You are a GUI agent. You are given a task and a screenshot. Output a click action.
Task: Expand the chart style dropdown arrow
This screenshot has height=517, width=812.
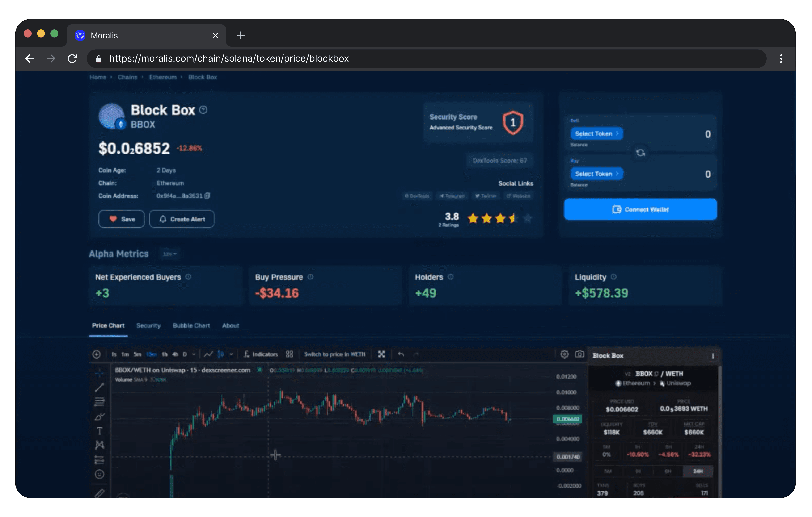pyautogui.click(x=231, y=354)
